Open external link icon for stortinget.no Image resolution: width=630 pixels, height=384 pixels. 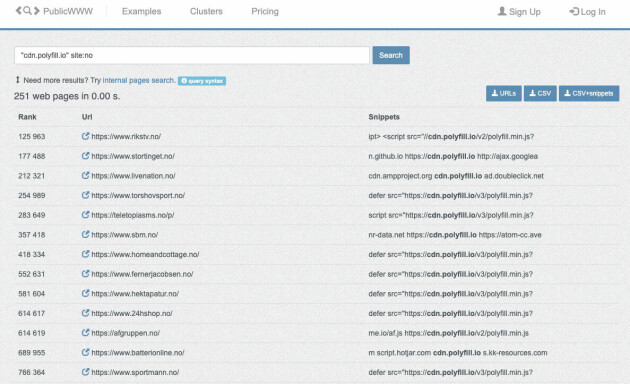point(85,156)
